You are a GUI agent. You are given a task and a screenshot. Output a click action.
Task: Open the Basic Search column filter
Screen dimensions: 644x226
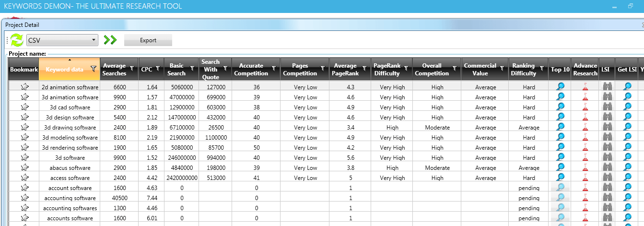pyautogui.click(x=192, y=69)
